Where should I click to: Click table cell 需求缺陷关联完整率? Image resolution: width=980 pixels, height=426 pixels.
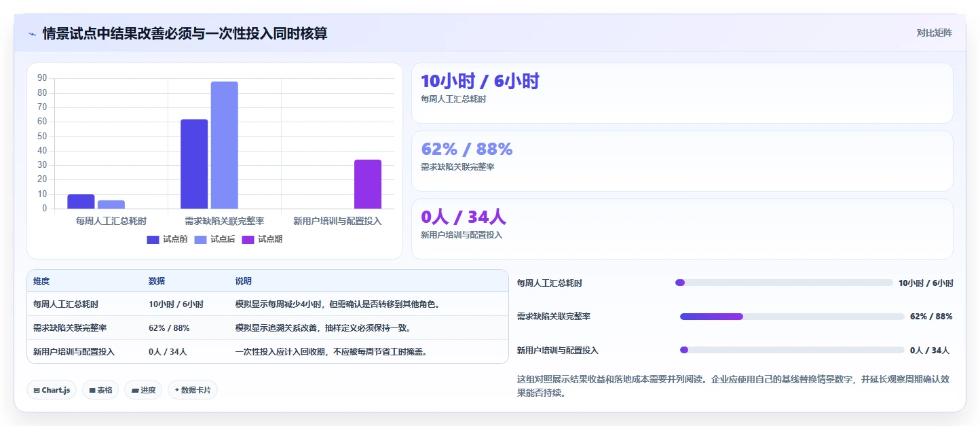[70, 327]
